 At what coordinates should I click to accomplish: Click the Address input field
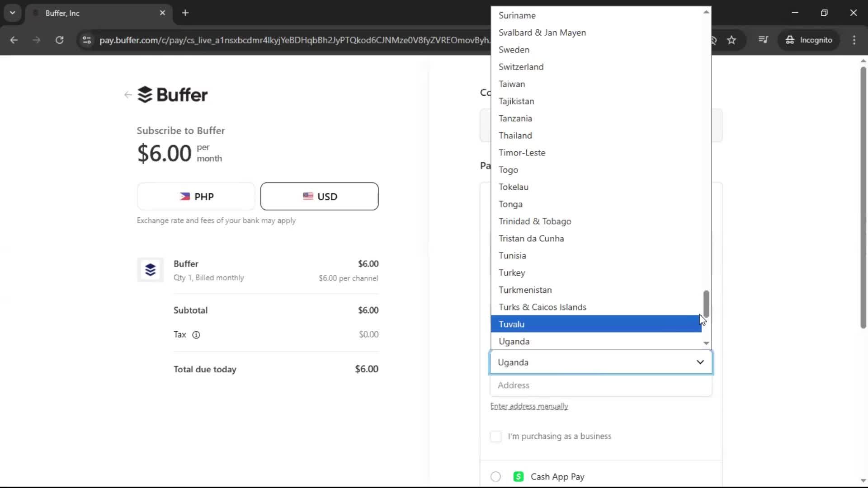pyautogui.click(x=600, y=385)
